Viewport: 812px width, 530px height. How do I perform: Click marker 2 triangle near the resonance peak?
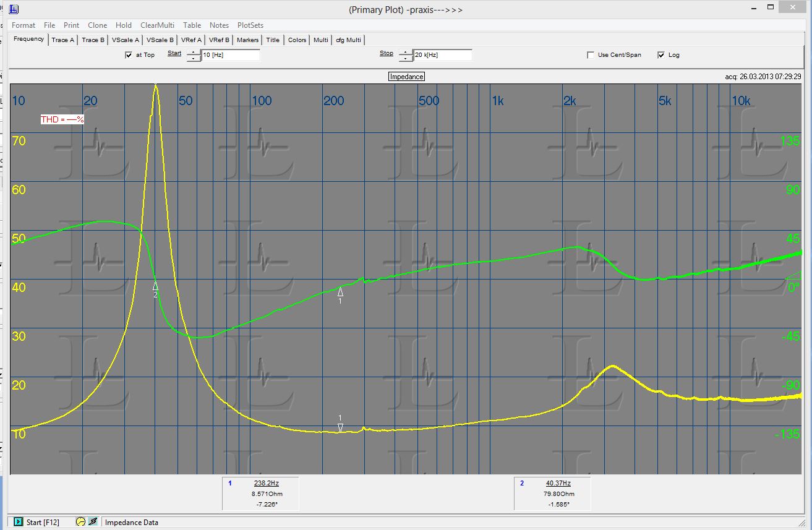click(x=155, y=286)
